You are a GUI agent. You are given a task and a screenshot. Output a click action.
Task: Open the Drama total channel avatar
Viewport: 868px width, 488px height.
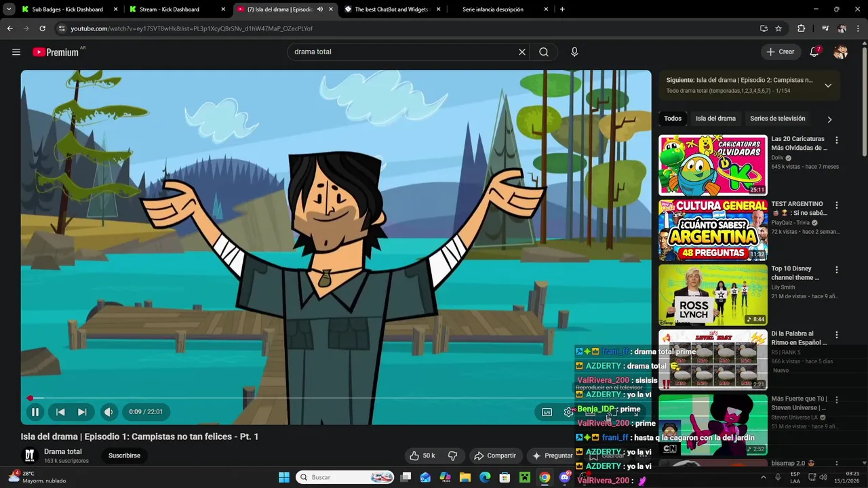point(29,455)
